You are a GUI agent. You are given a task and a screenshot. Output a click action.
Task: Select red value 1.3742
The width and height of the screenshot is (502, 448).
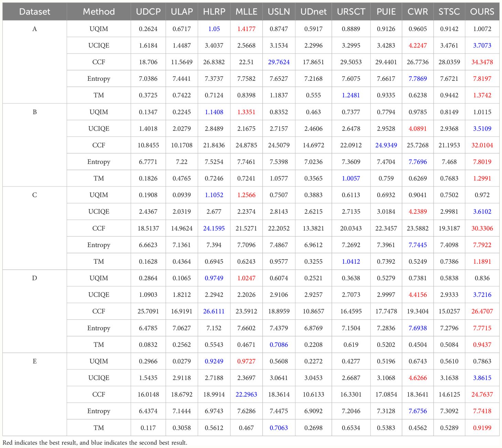click(482, 95)
